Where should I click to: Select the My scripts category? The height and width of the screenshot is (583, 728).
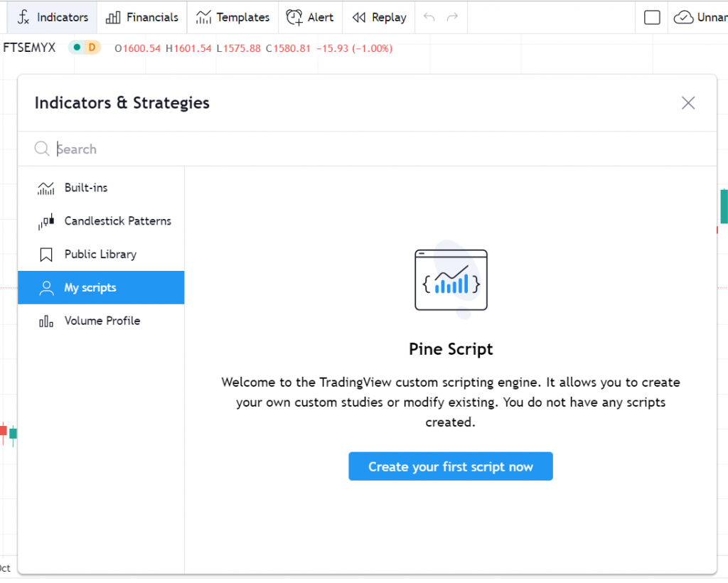click(x=90, y=288)
